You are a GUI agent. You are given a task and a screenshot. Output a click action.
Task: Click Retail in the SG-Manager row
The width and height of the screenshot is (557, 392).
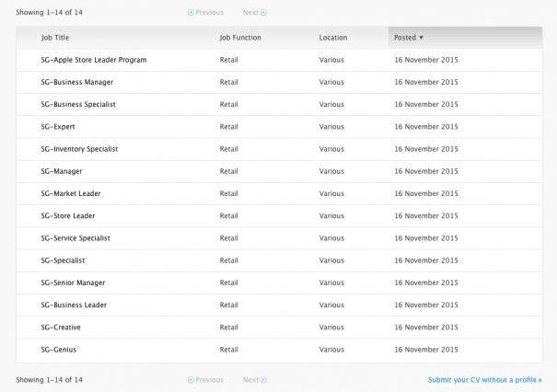point(228,171)
